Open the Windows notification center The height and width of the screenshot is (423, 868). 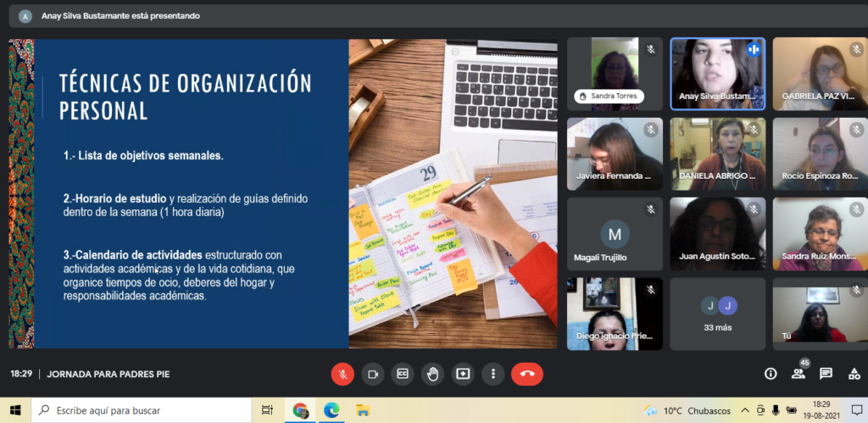pyautogui.click(x=857, y=410)
